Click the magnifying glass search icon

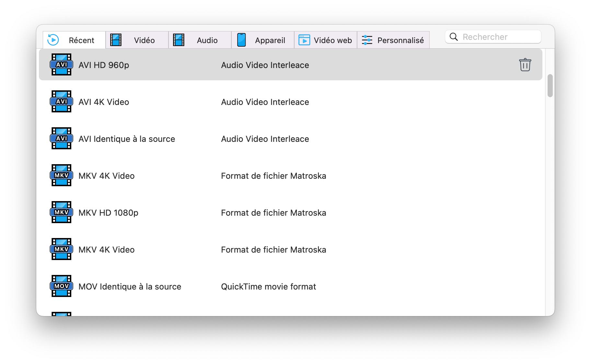tap(454, 37)
